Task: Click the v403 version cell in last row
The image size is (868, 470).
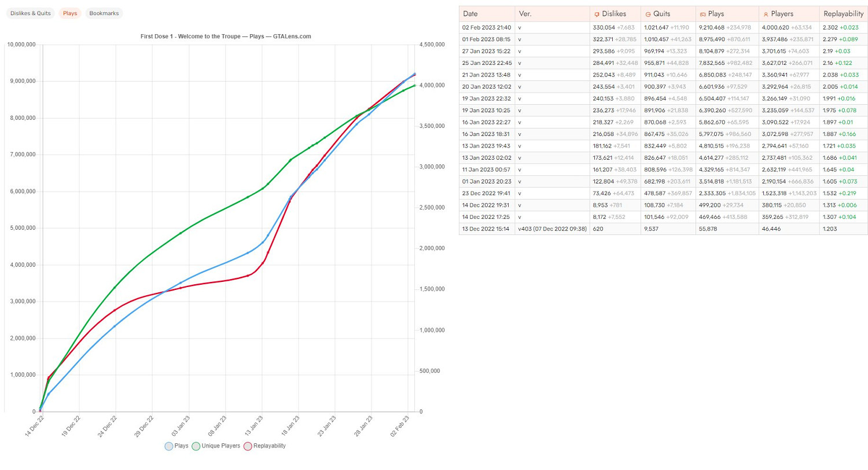Action: 551,229
